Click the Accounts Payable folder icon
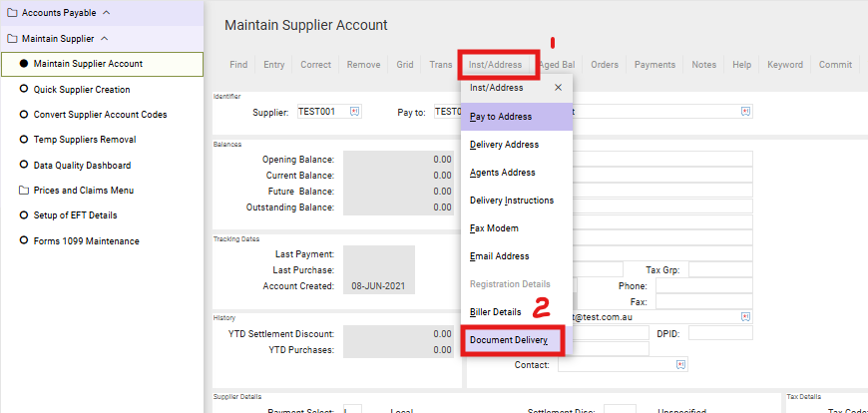This screenshot has width=868, height=413. (x=12, y=13)
